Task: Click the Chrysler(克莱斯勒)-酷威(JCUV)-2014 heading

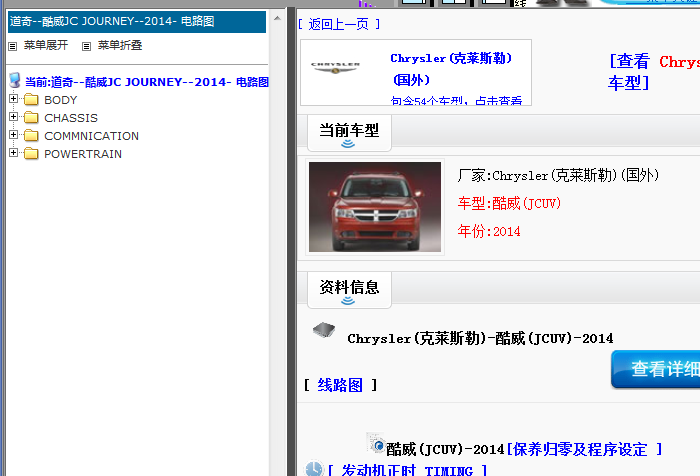Action: (x=480, y=338)
